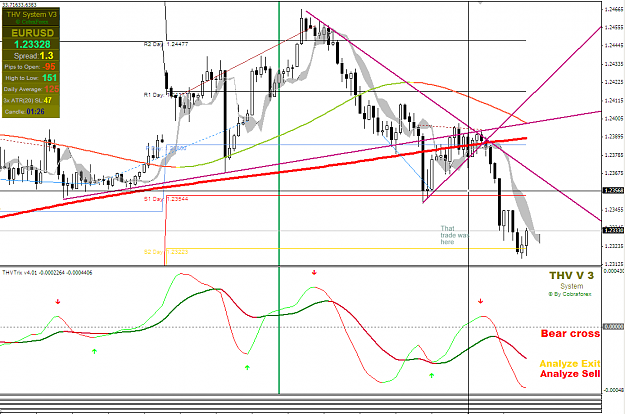Click the 'By Cobraforex' credit text
The width and height of the screenshot is (625, 414).
(x=570, y=294)
